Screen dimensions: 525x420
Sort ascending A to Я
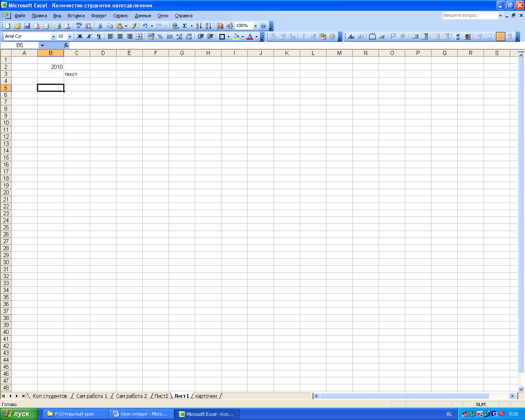(199, 26)
